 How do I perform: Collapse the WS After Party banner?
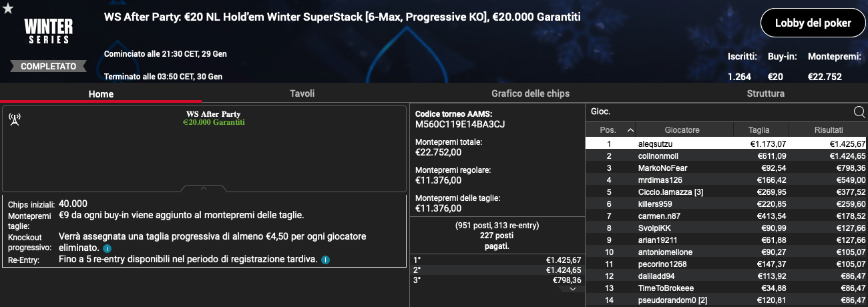(x=204, y=188)
